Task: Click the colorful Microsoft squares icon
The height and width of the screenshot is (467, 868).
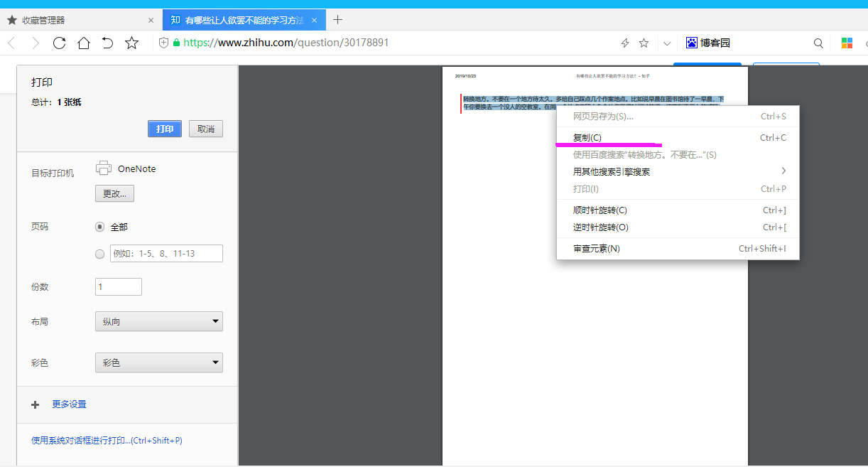Action: tap(847, 43)
